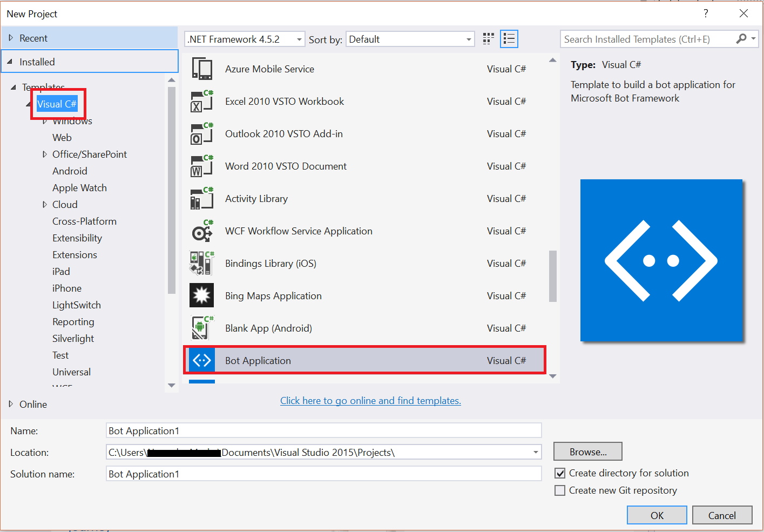Select the Test tree item
The image size is (764, 532).
click(x=60, y=355)
